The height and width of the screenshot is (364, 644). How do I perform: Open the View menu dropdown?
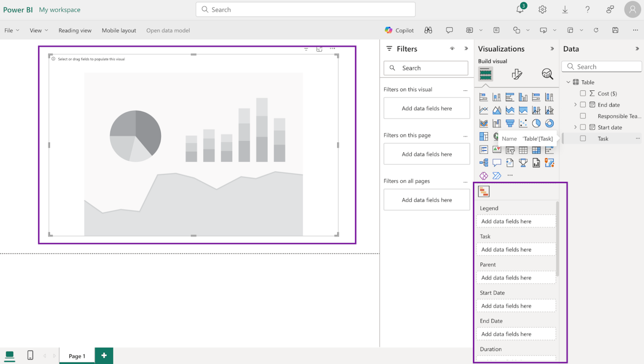pos(39,30)
